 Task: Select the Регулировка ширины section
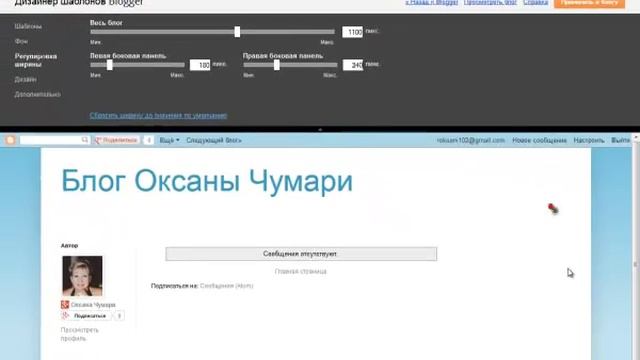(36, 60)
